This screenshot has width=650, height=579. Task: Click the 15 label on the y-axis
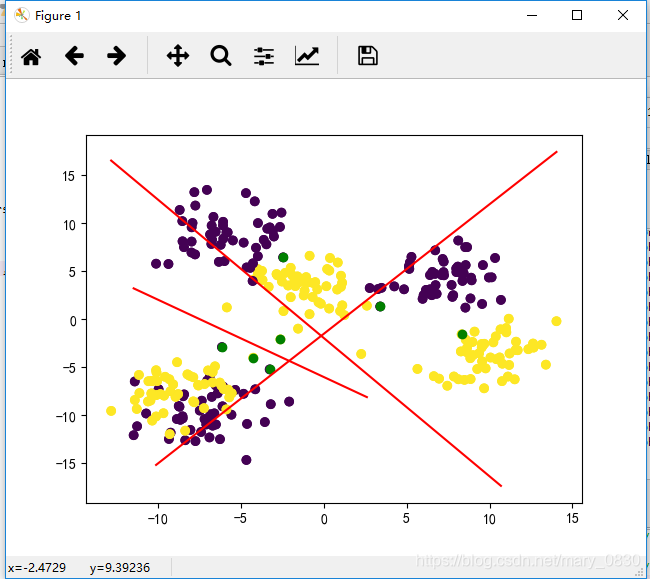[x=68, y=176]
